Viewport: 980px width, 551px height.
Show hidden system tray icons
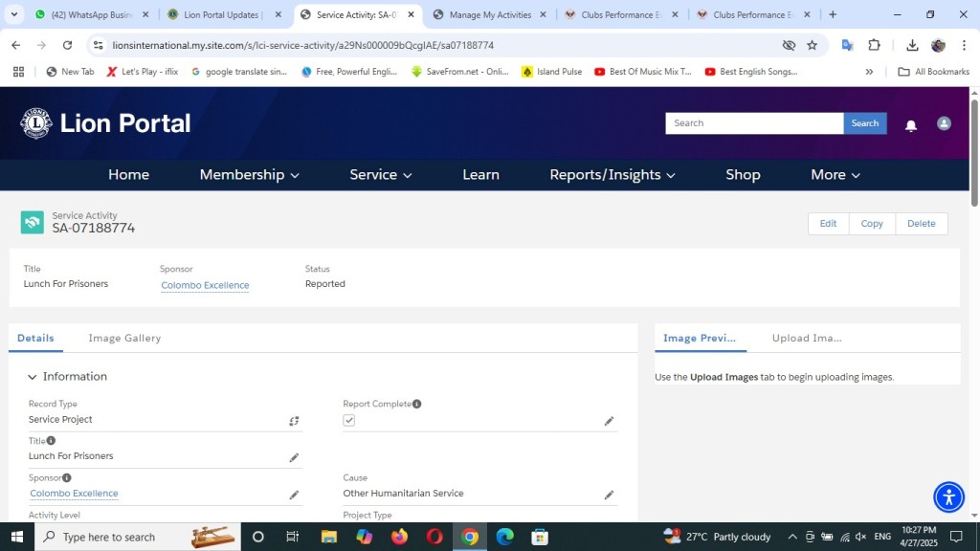click(x=792, y=537)
